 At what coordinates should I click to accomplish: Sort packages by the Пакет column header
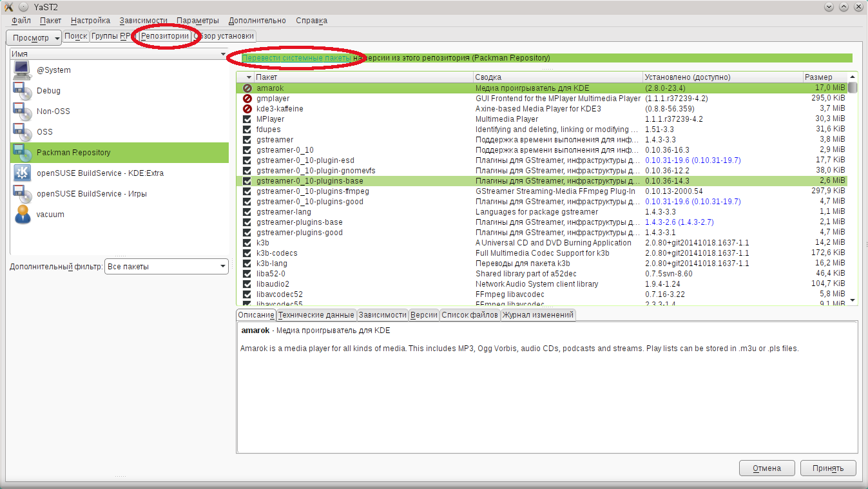coord(364,77)
